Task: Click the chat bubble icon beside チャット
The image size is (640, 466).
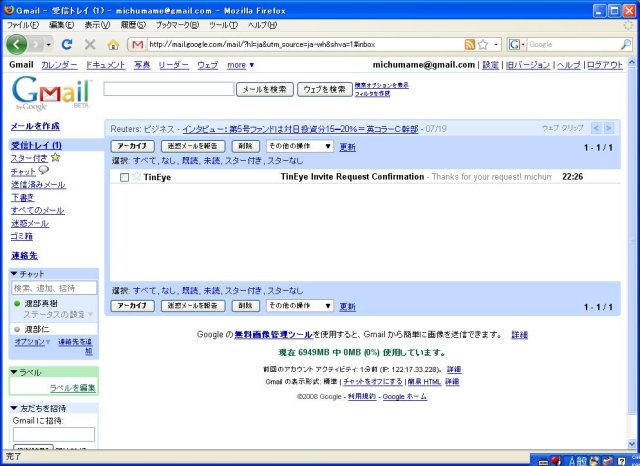Action: [x=43, y=171]
